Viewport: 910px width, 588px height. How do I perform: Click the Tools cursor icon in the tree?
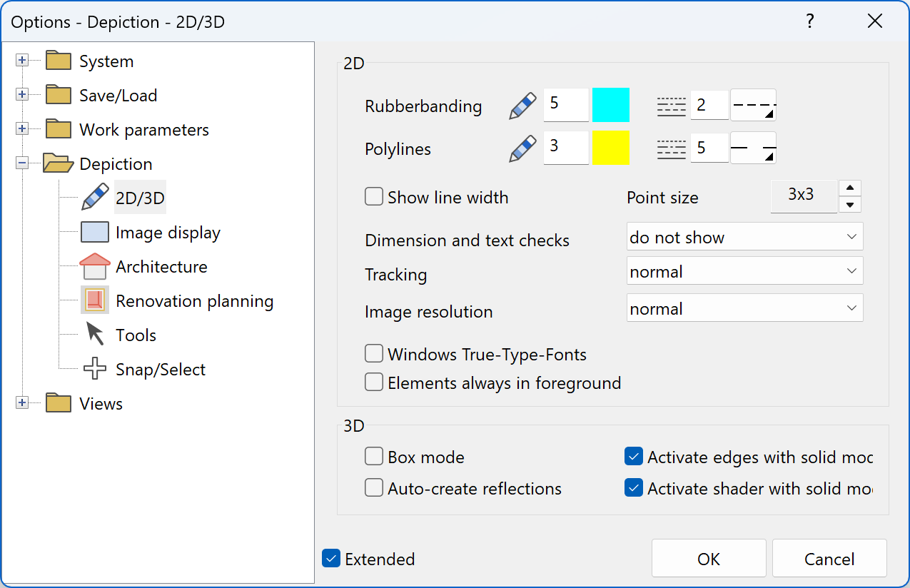coord(93,334)
